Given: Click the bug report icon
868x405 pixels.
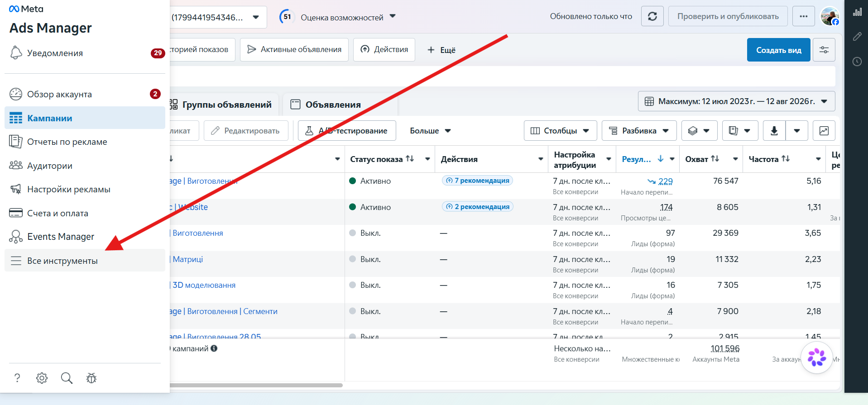Looking at the screenshot, I should (x=91, y=378).
